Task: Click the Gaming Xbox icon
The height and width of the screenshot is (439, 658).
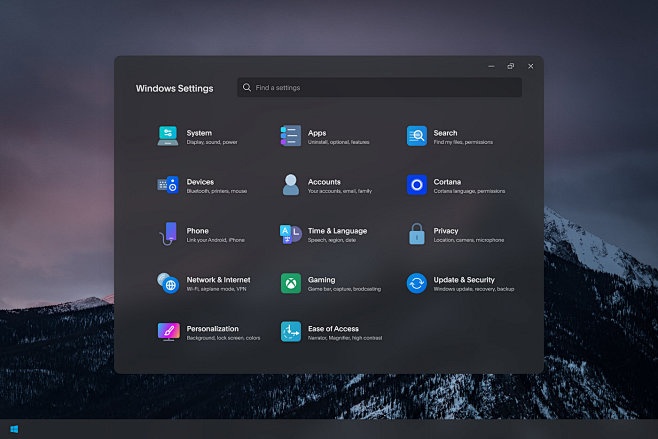Action: [x=290, y=283]
